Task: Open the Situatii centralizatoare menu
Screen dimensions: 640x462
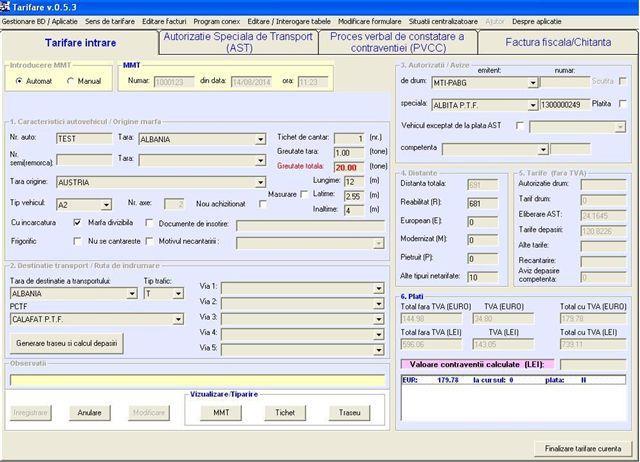Action: [443, 22]
